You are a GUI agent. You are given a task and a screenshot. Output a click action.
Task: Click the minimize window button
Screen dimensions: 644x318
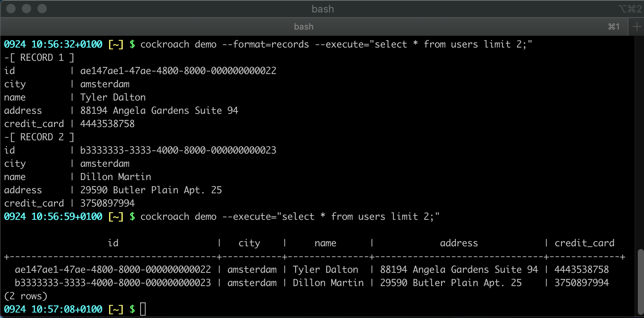pyautogui.click(x=26, y=9)
